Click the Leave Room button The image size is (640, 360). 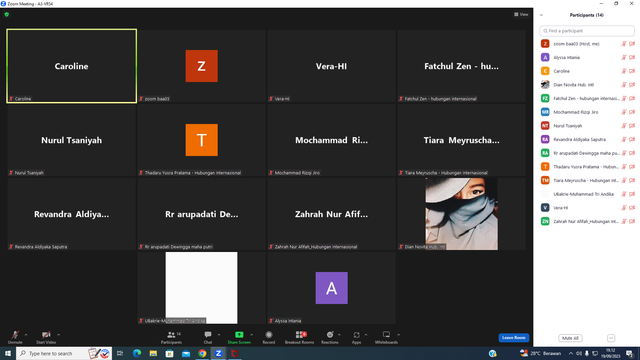[513, 338]
